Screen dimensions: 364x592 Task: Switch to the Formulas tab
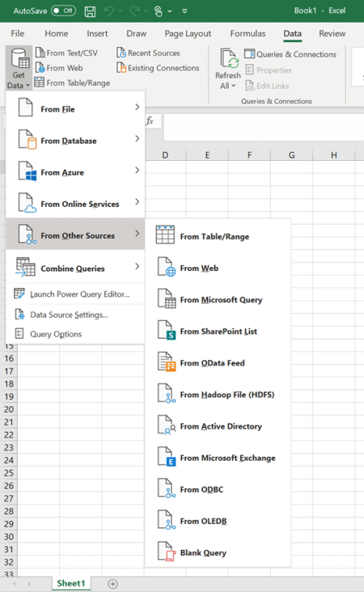[248, 34]
